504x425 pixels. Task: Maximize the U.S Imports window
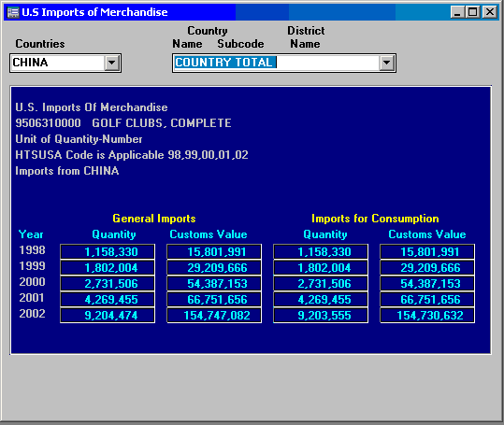[473, 12]
